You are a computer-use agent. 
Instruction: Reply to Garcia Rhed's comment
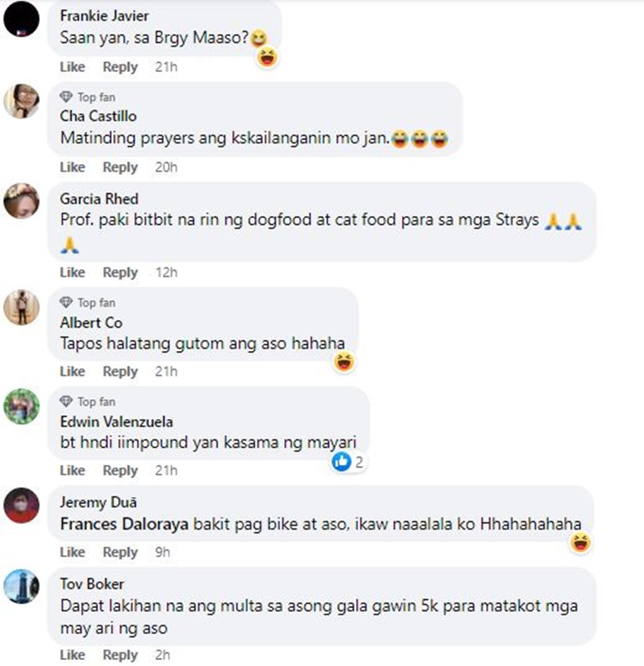pyautogui.click(x=120, y=272)
